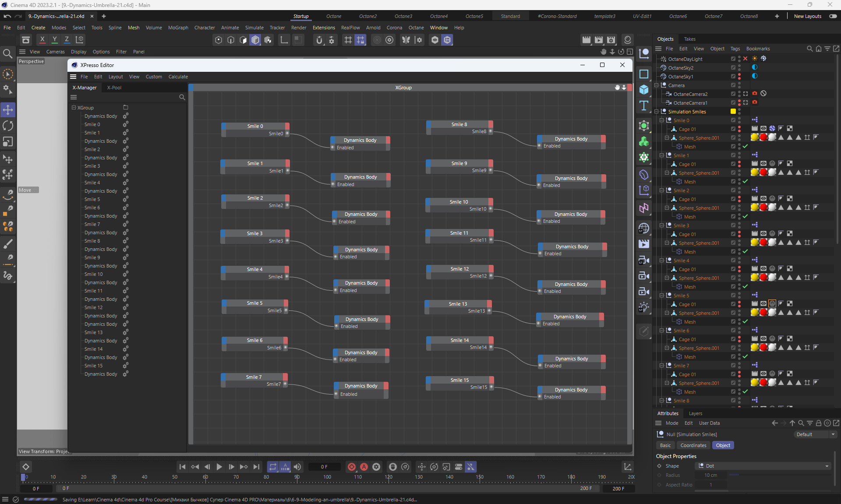The width and height of the screenshot is (841, 504).
Task: Switch to the X-Pool tab
Action: click(114, 88)
